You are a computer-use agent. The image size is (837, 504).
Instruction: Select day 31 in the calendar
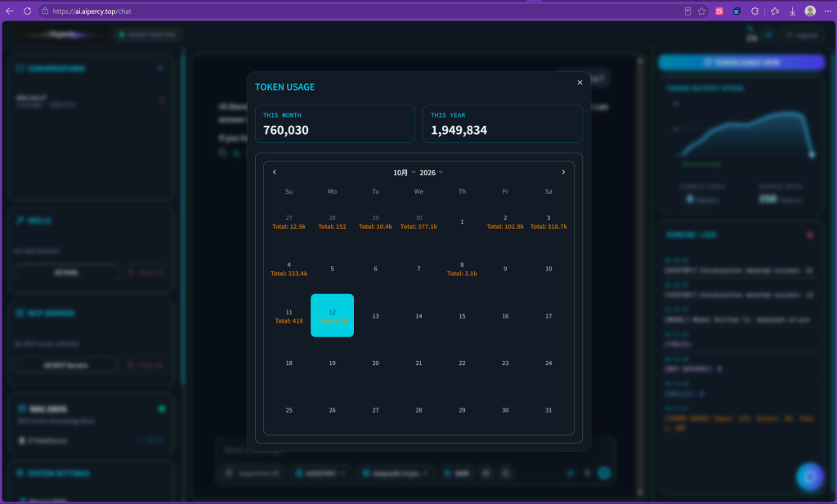pos(548,410)
